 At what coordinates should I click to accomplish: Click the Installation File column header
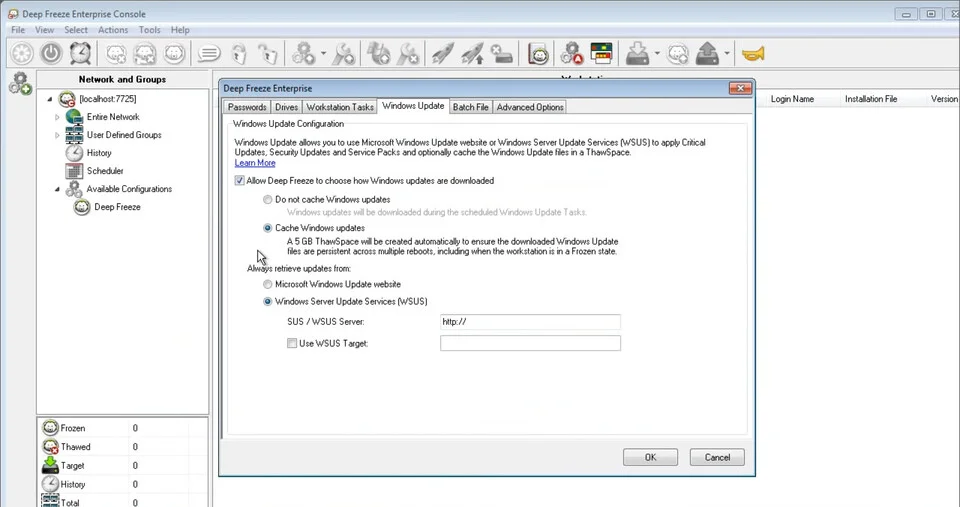point(871,99)
